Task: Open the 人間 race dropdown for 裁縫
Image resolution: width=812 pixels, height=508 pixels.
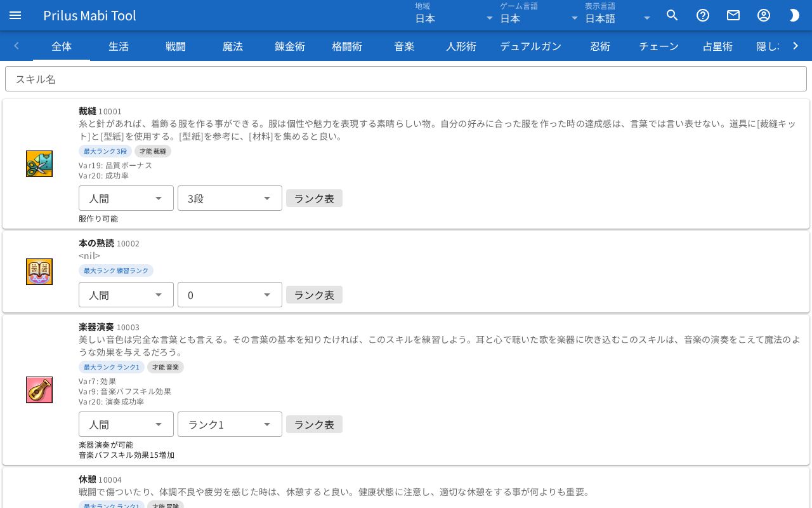Action: [x=126, y=198]
